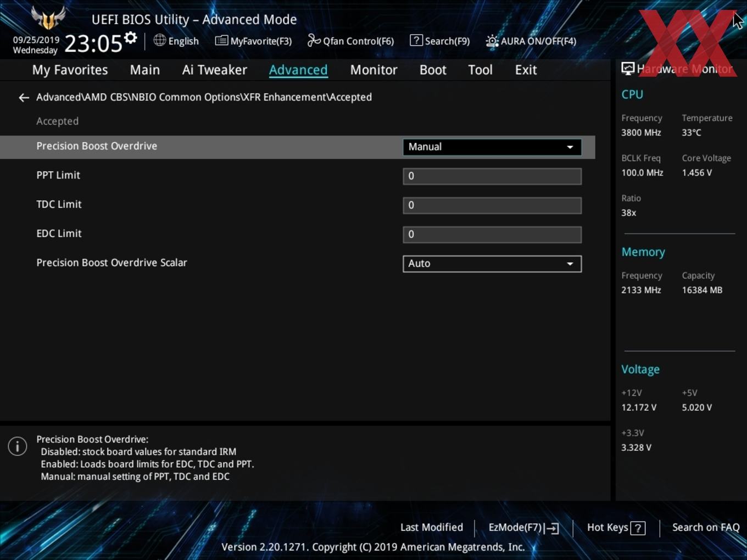The width and height of the screenshot is (747, 560).
Task: Click CPU frequency value 3800 MHz
Action: click(641, 133)
